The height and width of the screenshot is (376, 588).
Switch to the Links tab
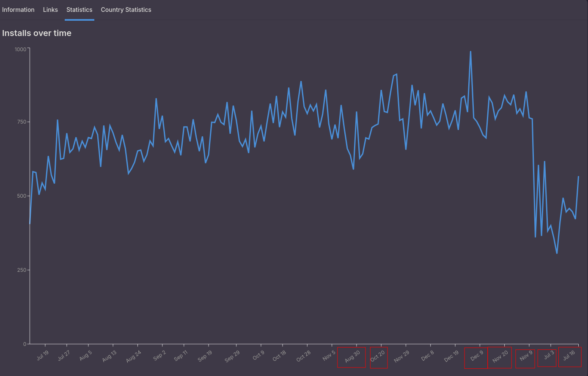click(x=50, y=10)
